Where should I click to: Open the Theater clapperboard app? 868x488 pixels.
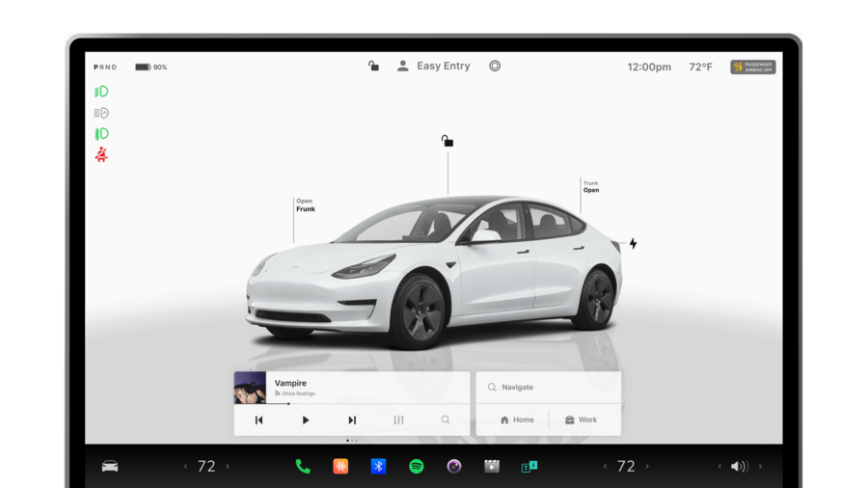point(492,467)
